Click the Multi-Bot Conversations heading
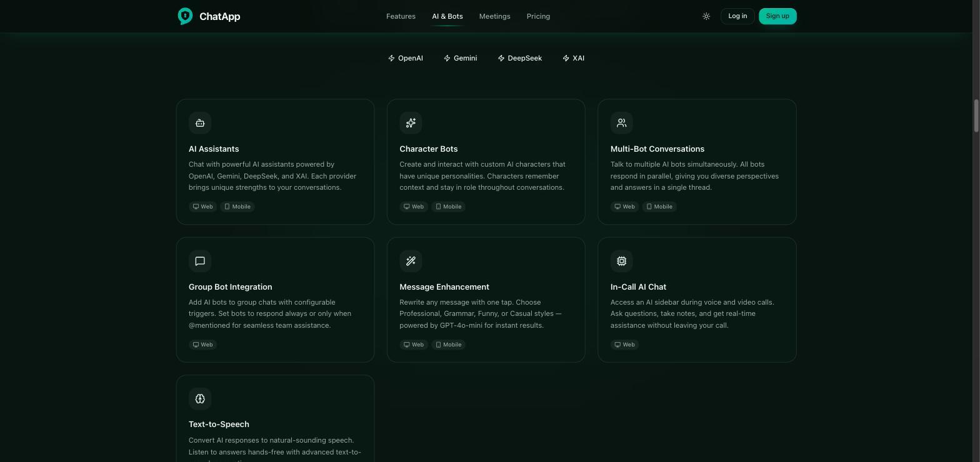The width and height of the screenshot is (980, 462). pos(657,149)
